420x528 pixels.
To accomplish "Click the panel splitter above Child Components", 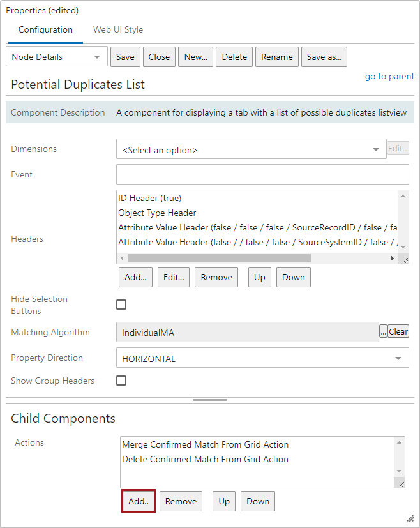I will (x=210, y=400).
